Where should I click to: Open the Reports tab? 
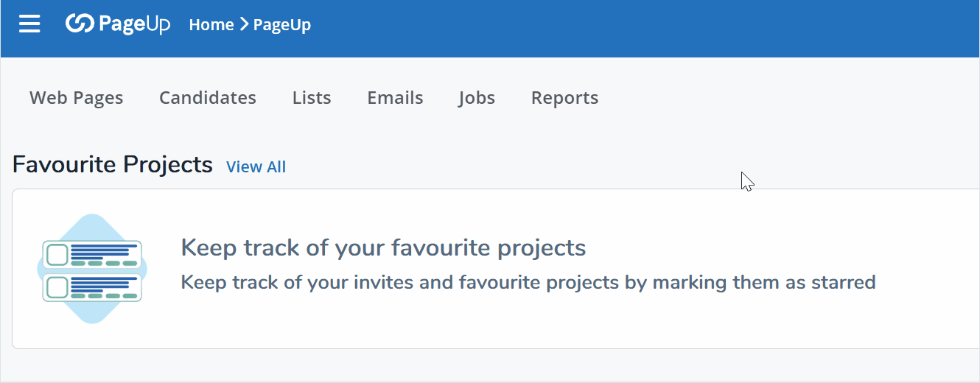[564, 98]
